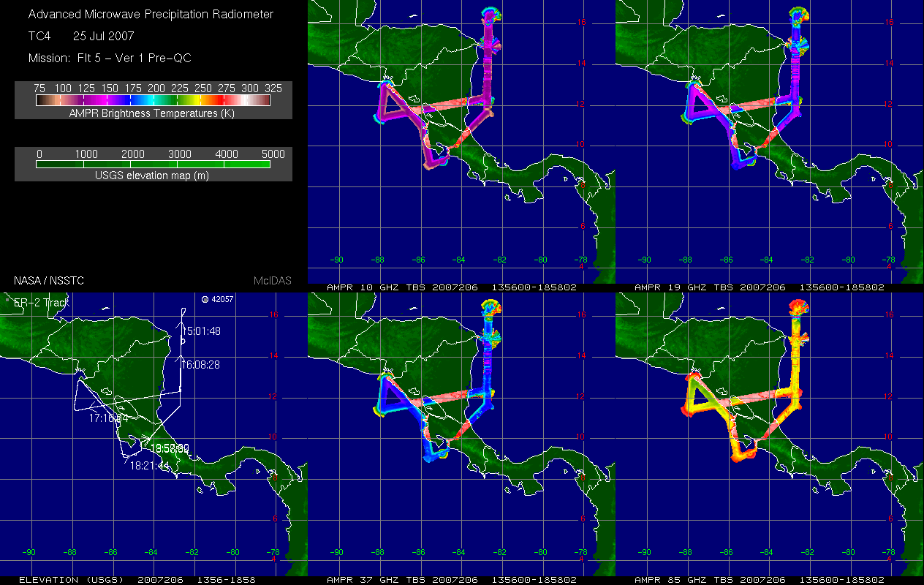Click the 15:01:48 track timestamp

pos(201,331)
